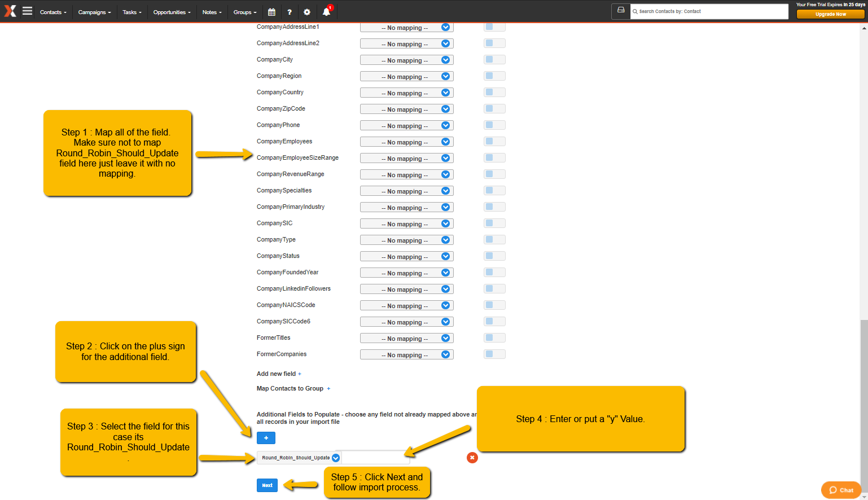The width and height of the screenshot is (868, 500).
Task: Click the Next button
Action: coord(267,485)
